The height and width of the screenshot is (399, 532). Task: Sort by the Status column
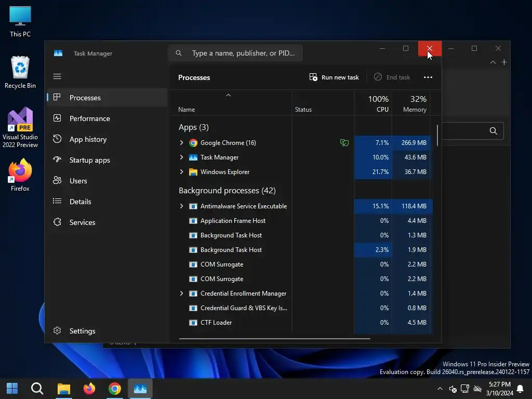coord(303,110)
